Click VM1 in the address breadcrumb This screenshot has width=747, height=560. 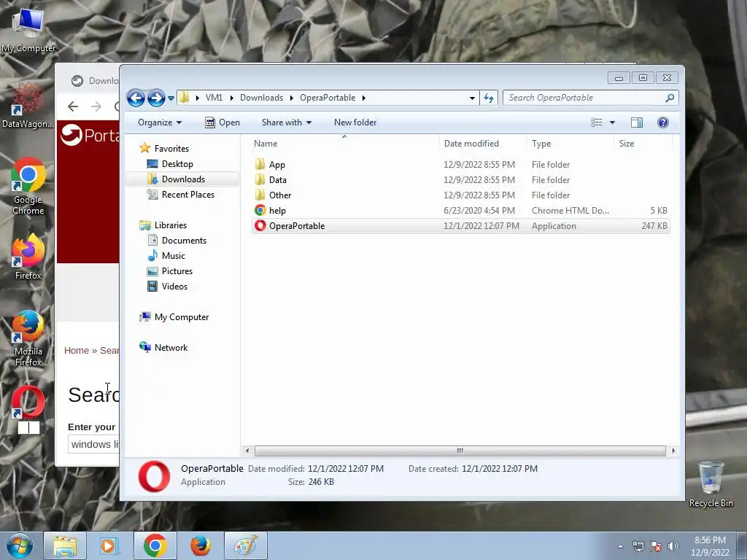pyautogui.click(x=214, y=98)
